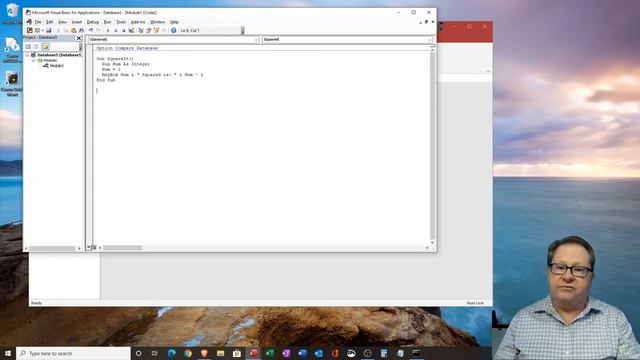Open Project Explorer from toolbar icon
640x360 pixels.
pyautogui.click(x=141, y=31)
